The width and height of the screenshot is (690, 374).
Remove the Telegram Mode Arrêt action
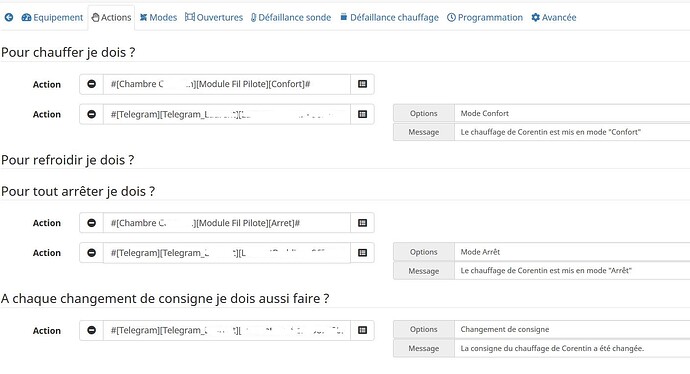pos(92,253)
